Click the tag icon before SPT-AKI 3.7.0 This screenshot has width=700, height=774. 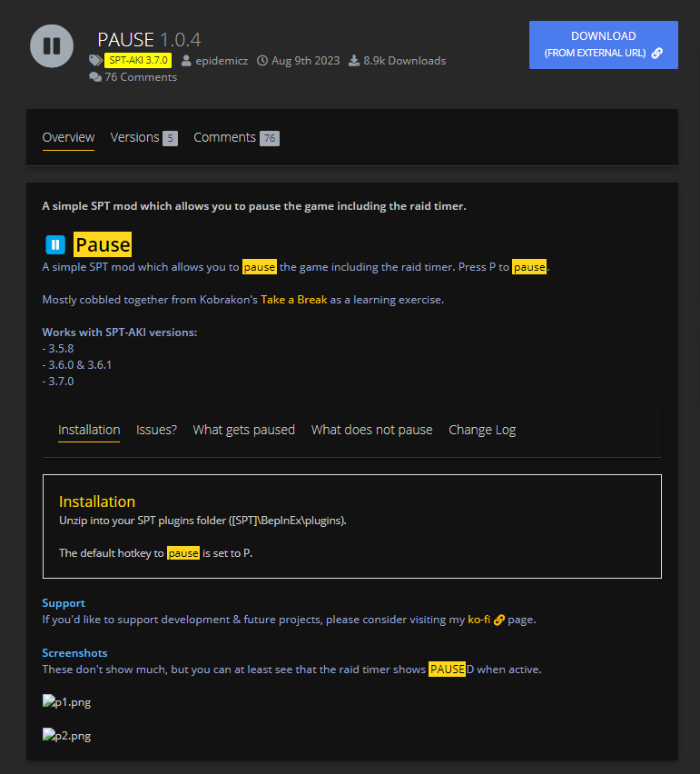click(95, 61)
